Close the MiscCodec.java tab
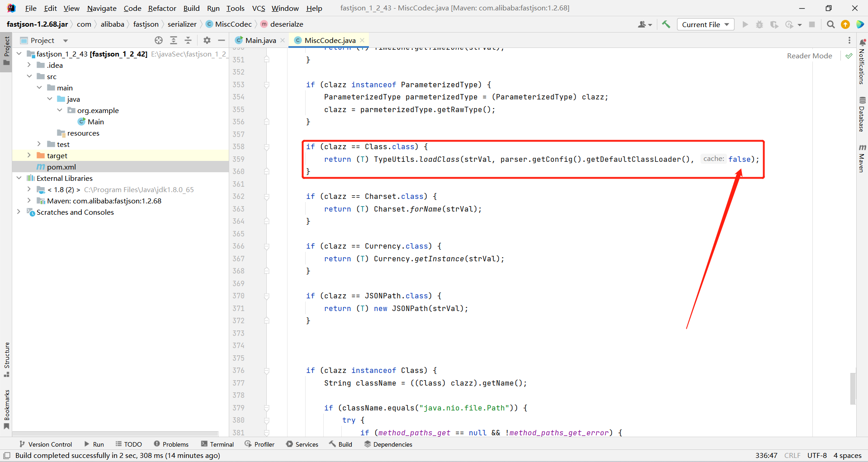 [x=362, y=40]
